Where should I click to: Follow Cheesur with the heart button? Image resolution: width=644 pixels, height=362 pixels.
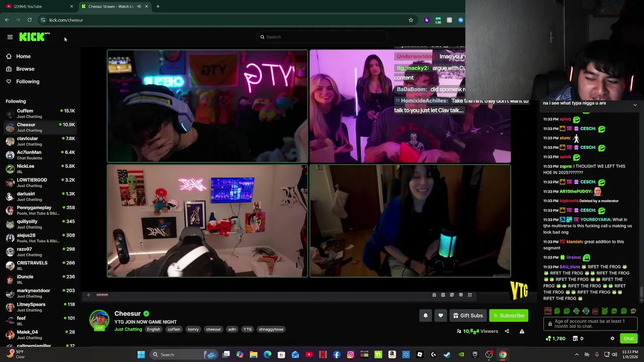point(441,316)
